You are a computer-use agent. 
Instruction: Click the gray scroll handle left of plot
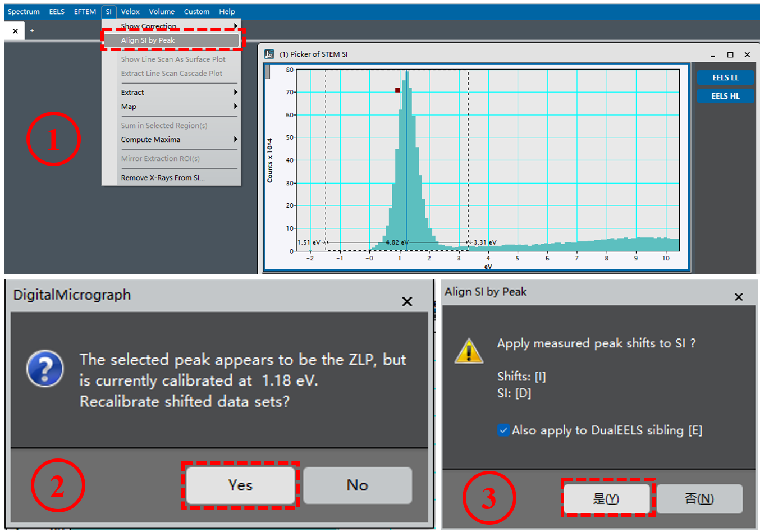[268, 72]
